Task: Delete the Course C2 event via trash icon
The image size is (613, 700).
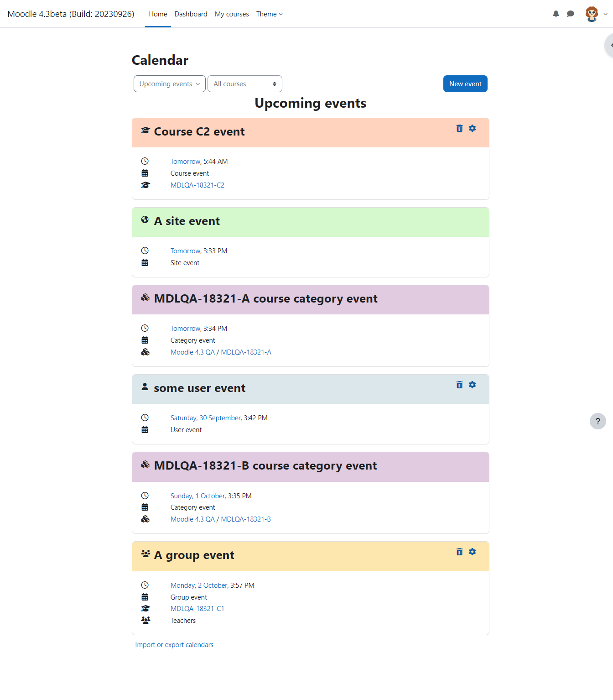Action: (x=459, y=129)
